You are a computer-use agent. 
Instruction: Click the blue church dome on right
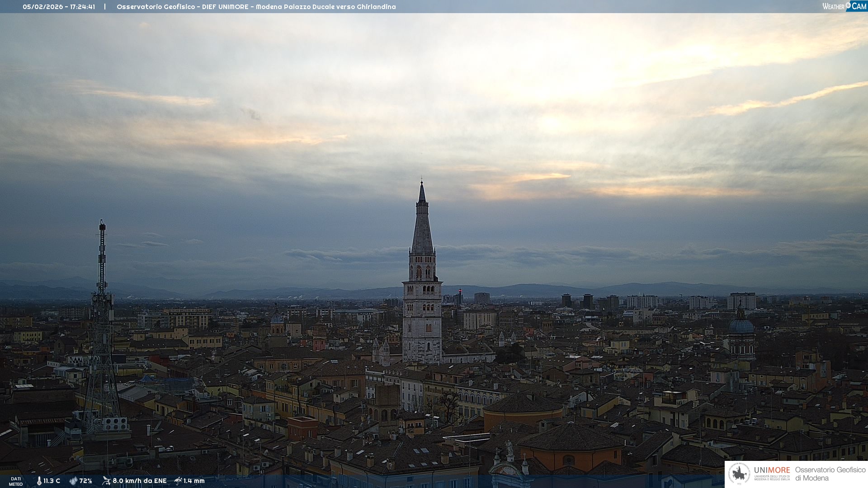click(741, 325)
